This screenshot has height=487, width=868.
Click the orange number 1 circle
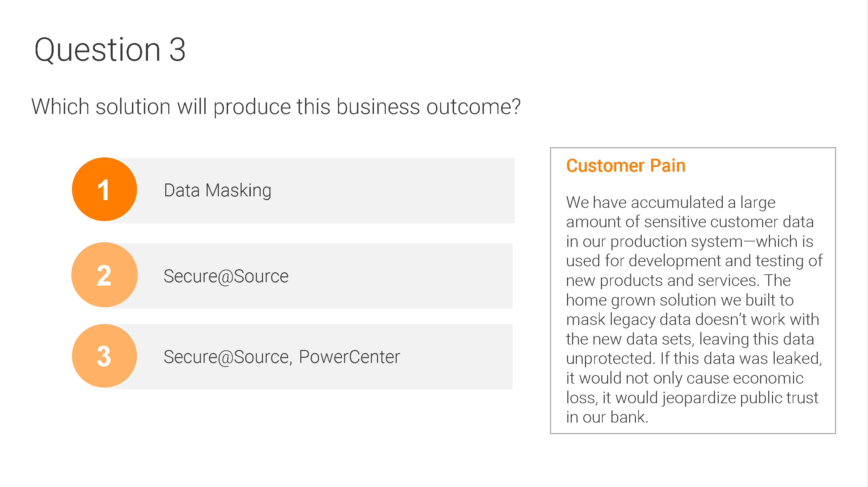(105, 189)
